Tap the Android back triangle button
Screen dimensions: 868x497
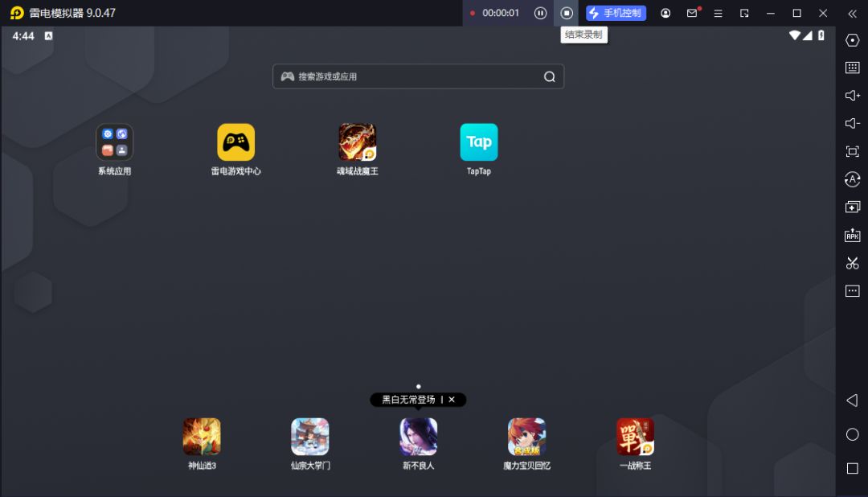click(x=853, y=400)
